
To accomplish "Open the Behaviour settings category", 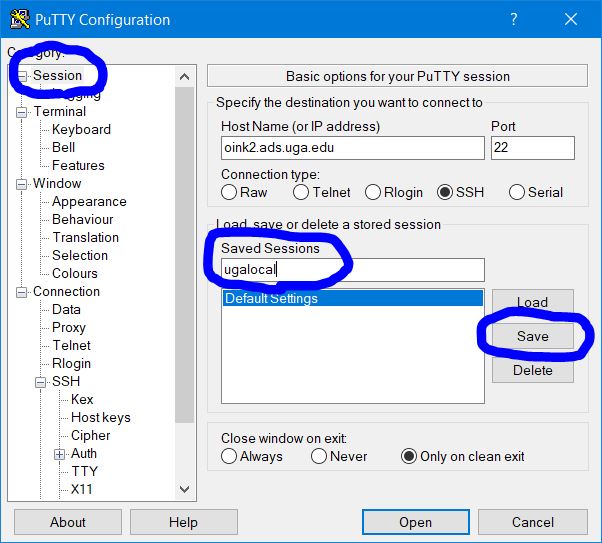I will 83,220.
